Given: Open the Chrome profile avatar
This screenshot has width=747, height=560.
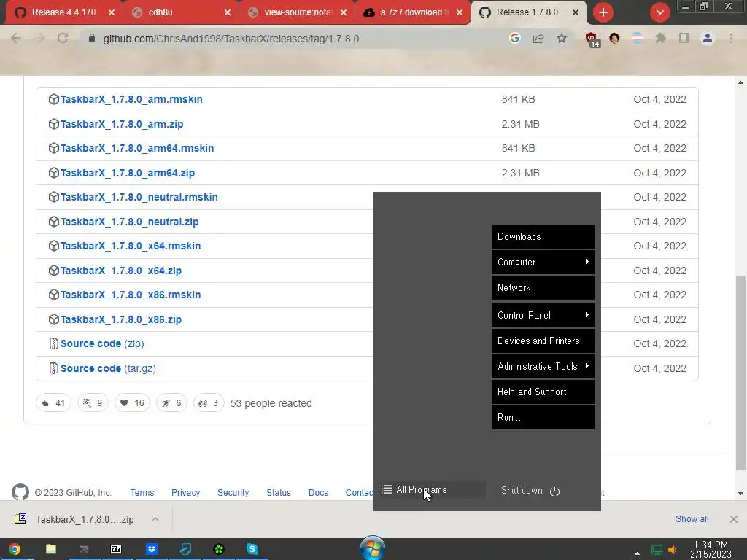Looking at the screenshot, I should [708, 38].
